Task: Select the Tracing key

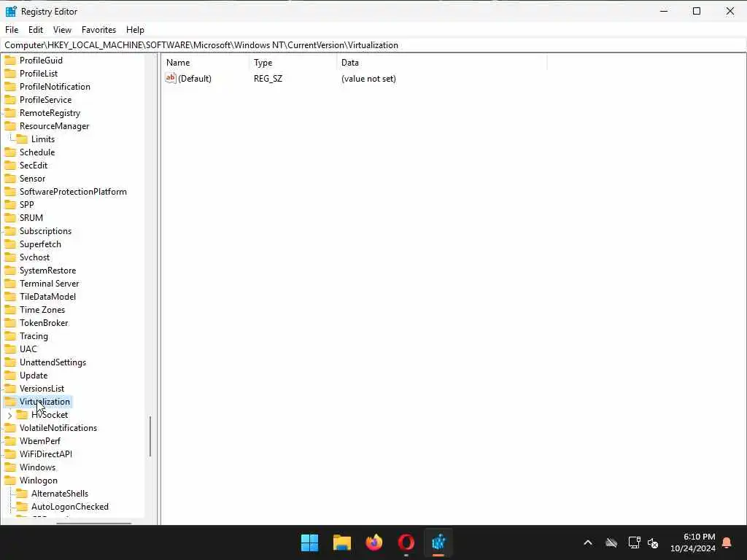Action: tap(34, 336)
